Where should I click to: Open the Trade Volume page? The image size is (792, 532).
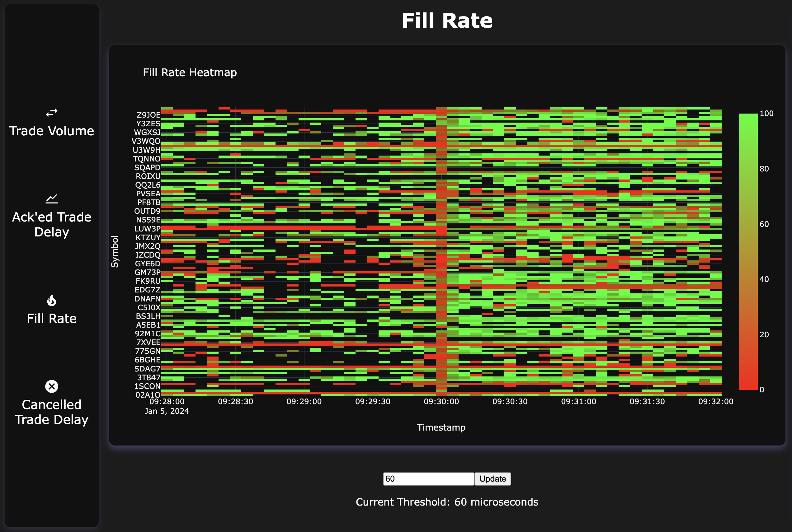(x=52, y=131)
